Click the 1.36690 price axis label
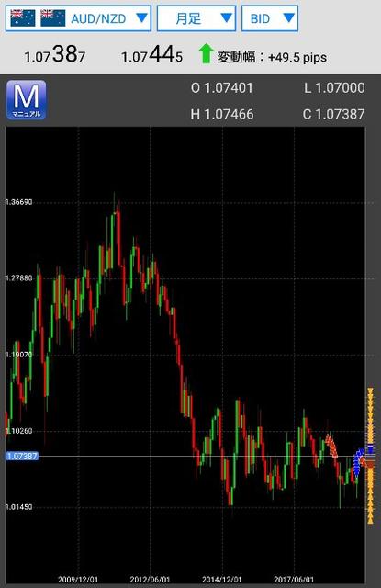 19,202
